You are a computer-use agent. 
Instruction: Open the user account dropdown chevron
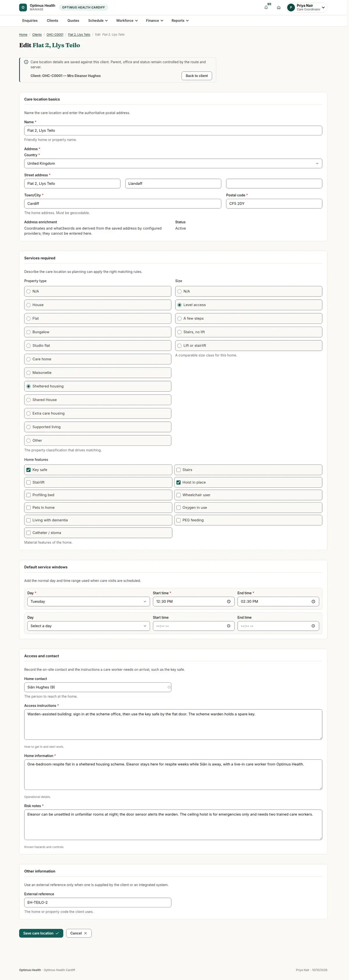(323, 8)
